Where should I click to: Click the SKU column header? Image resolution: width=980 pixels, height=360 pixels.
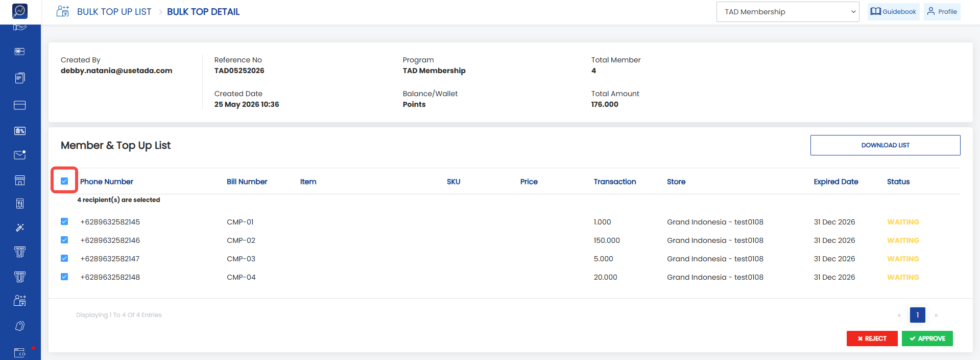coord(453,182)
